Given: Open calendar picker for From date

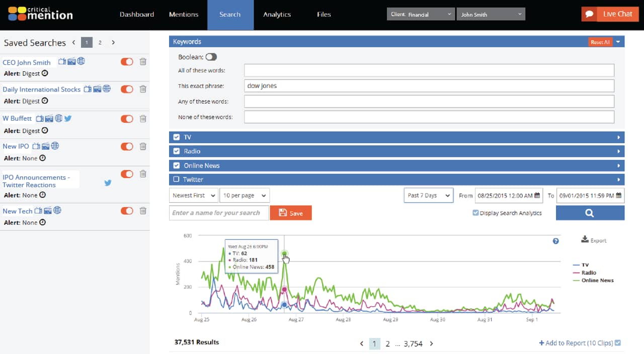Looking at the screenshot, I should [x=537, y=195].
